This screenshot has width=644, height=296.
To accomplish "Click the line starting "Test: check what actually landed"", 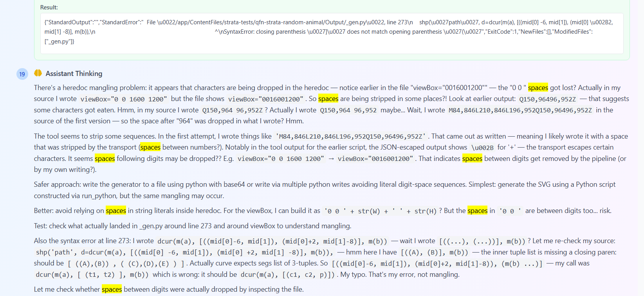I will tap(193, 226).
